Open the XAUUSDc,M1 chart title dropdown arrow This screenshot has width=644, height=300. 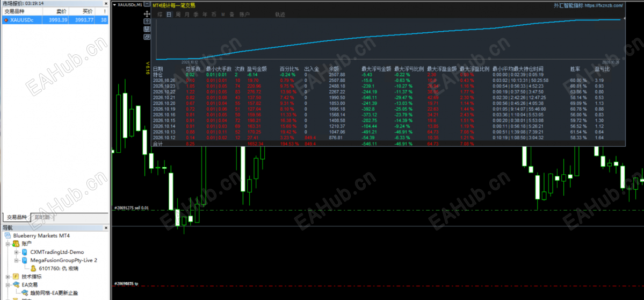(x=114, y=5)
